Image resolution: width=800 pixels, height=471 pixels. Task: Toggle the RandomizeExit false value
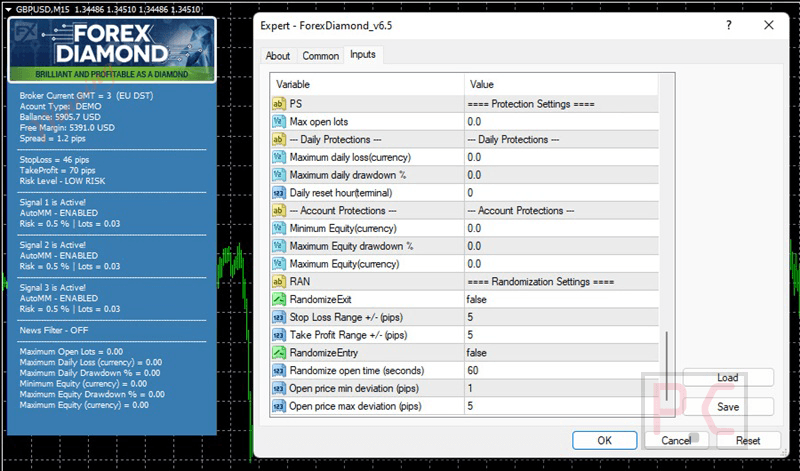pos(561,300)
